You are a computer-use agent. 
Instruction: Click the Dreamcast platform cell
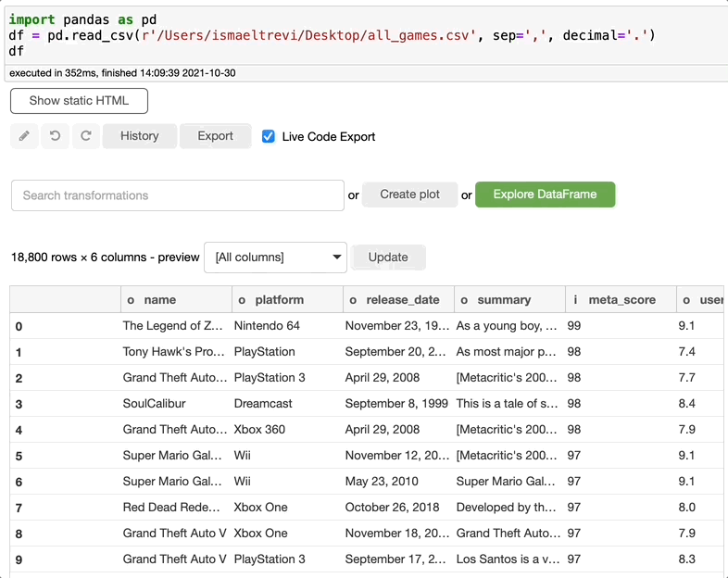[x=264, y=404]
